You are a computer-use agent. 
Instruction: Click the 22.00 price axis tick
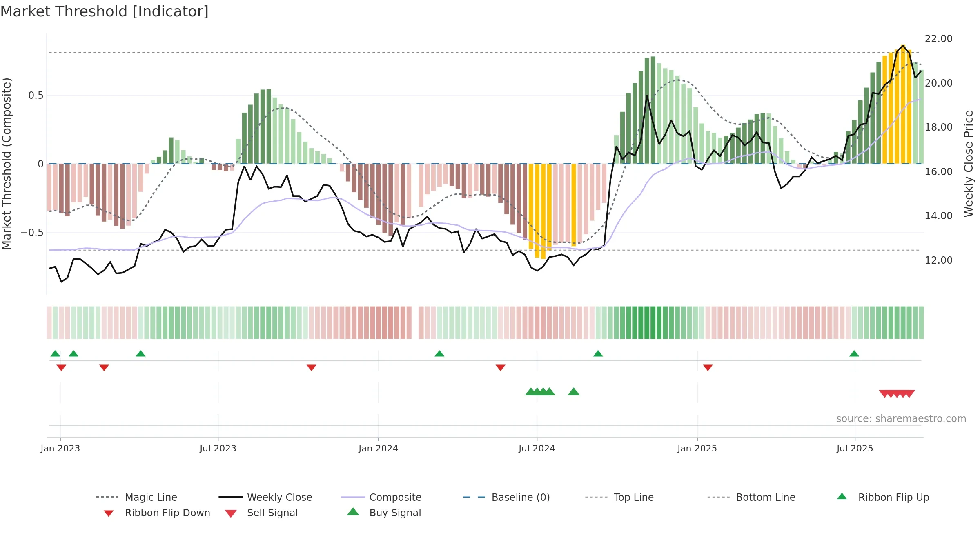click(x=939, y=39)
